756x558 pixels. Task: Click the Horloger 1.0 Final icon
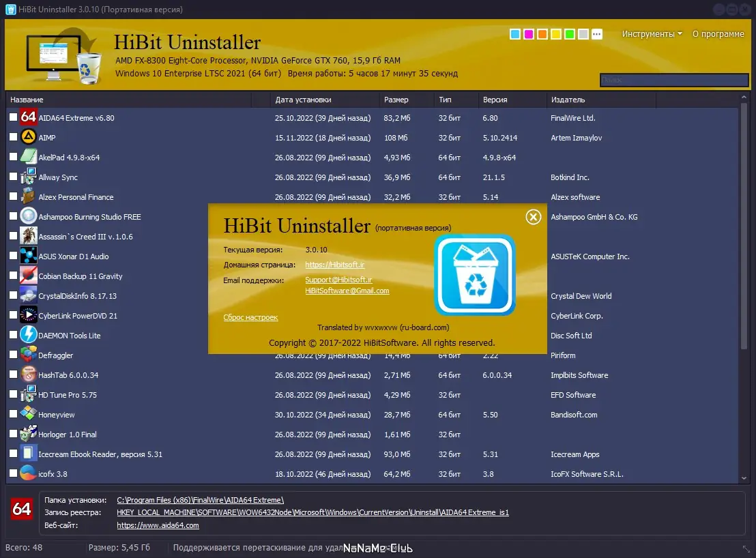pyautogui.click(x=29, y=434)
